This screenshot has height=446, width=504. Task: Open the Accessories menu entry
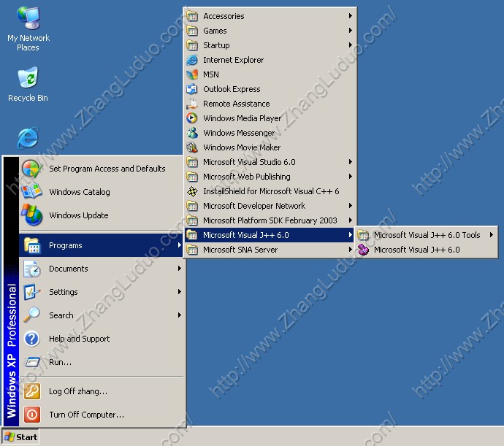click(270, 16)
